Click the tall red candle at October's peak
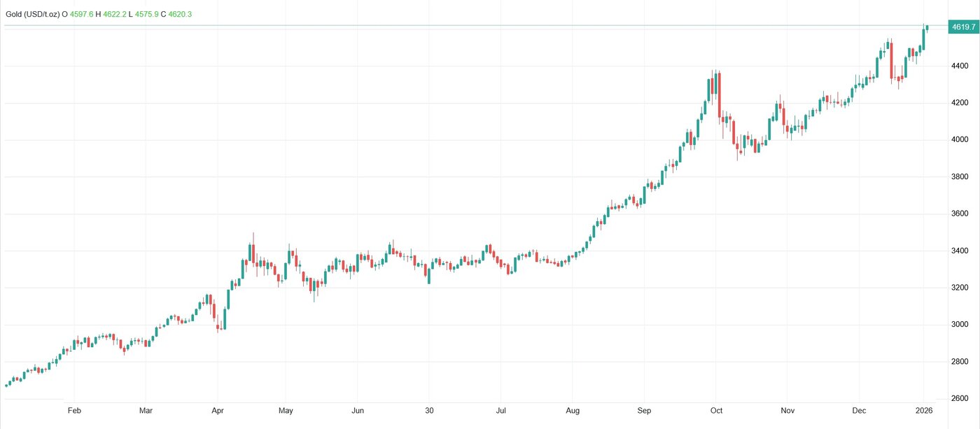The image size is (980, 429). (x=719, y=94)
